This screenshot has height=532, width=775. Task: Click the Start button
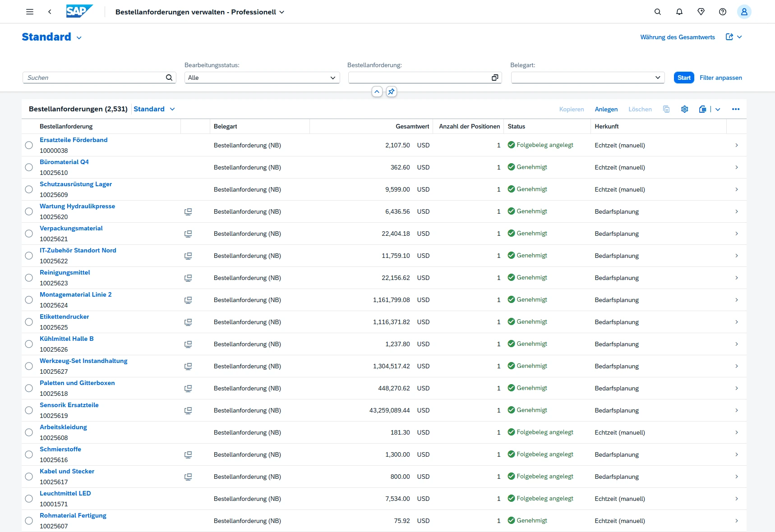pos(684,78)
